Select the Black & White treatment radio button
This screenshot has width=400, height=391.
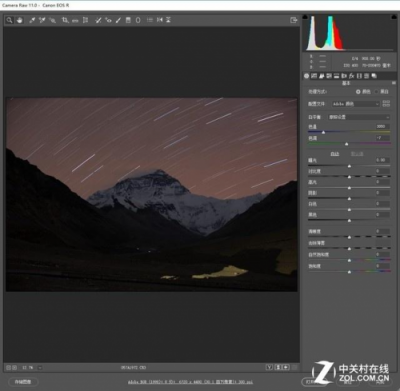click(x=376, y=91)
